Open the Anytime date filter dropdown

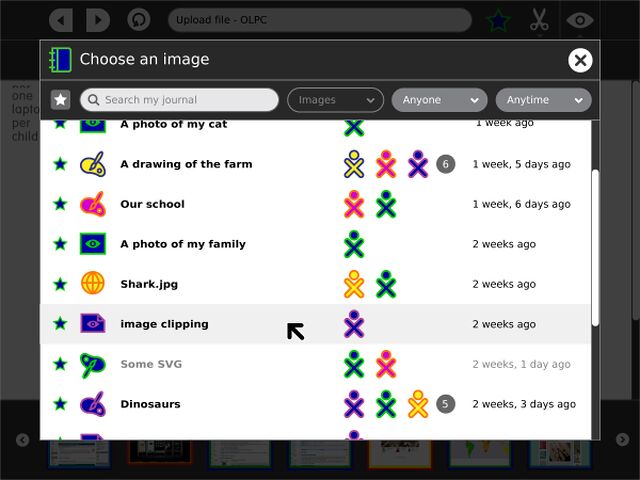pos(543,100)
